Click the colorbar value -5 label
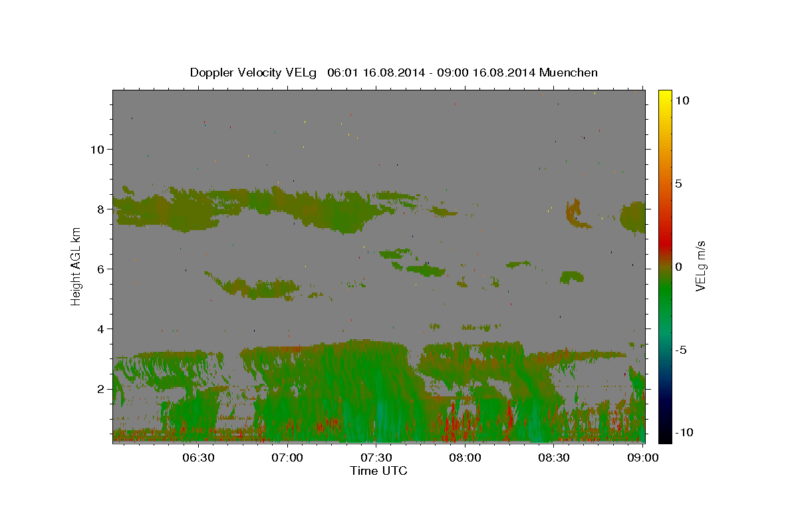The width and height of the screenshot is (798, 532). click(x=680, y=350)
